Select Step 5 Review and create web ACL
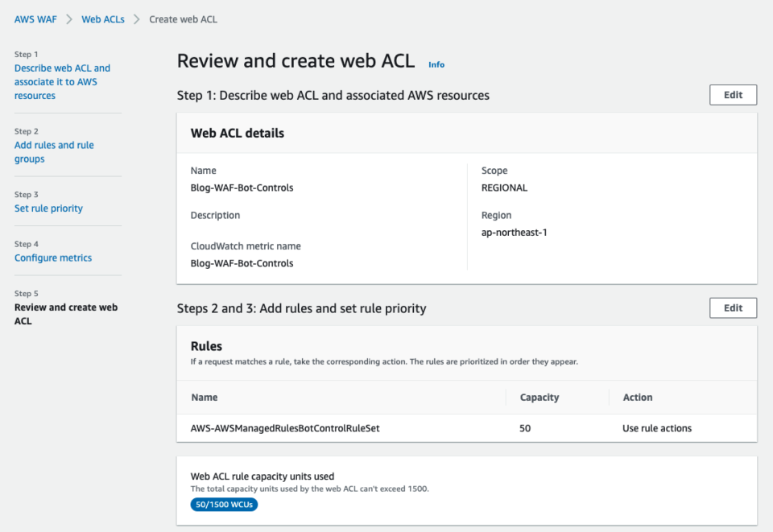The width and height of the screenshot is (773, 532). (64, 314)
